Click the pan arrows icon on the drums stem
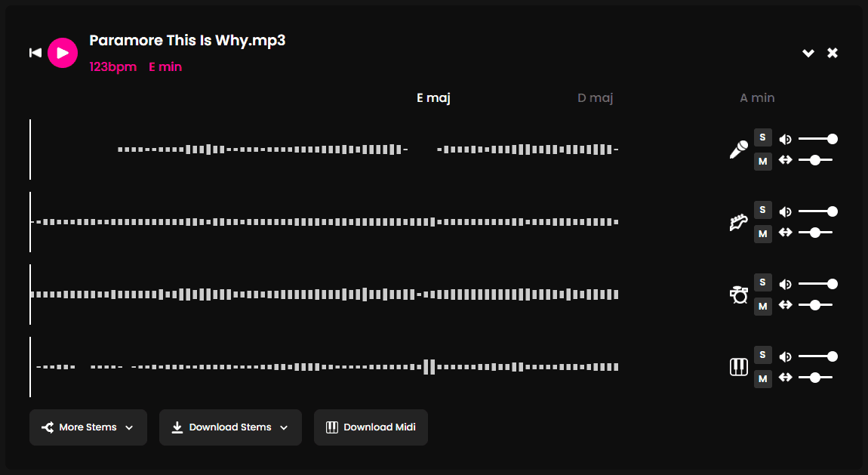 coord(785,306)
